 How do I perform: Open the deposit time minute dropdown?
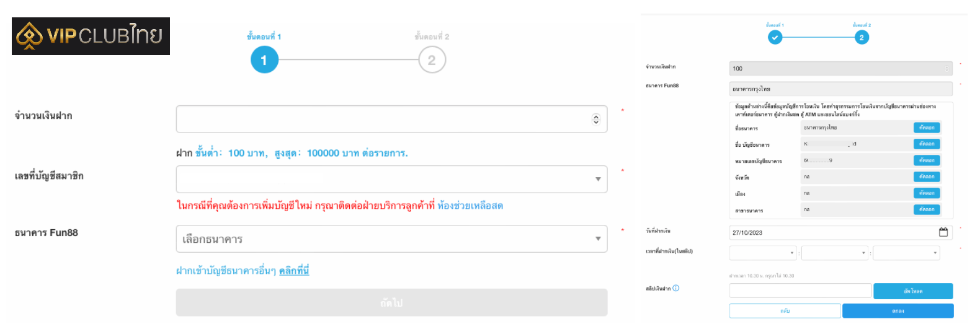coord(835,253)
